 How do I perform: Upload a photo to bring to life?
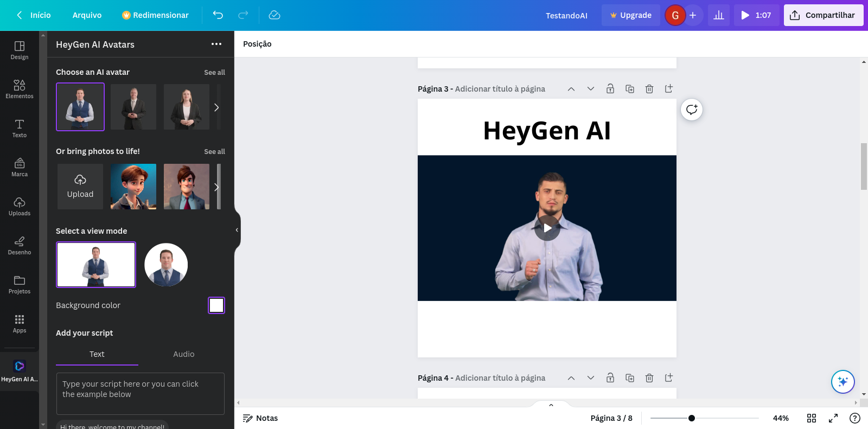pos(80,187)
